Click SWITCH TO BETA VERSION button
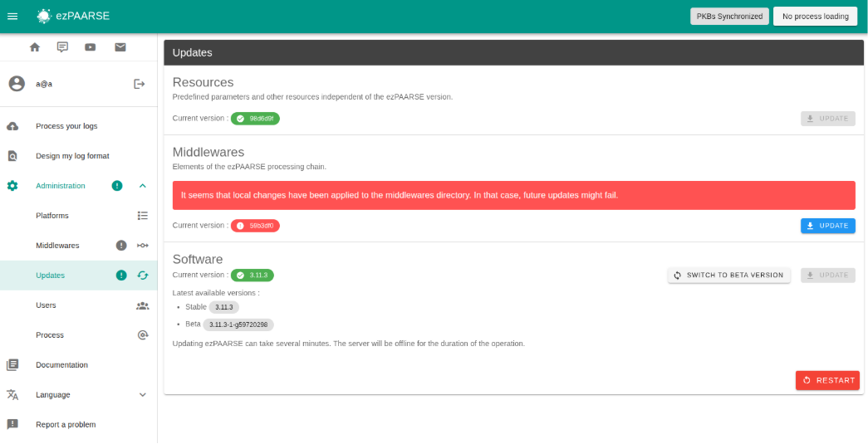868x444 pixels. 729,275
